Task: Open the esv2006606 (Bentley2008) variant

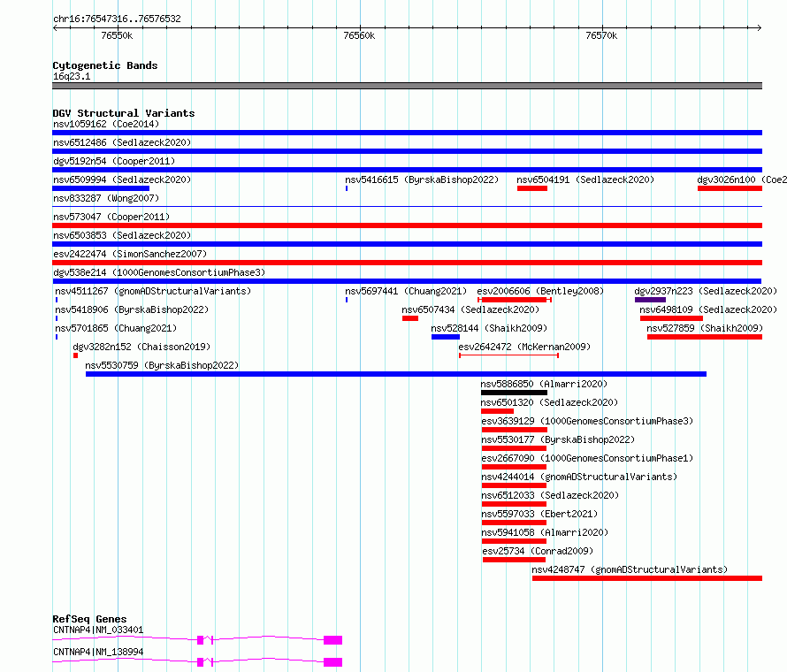Action: click(x=540, y=291)
